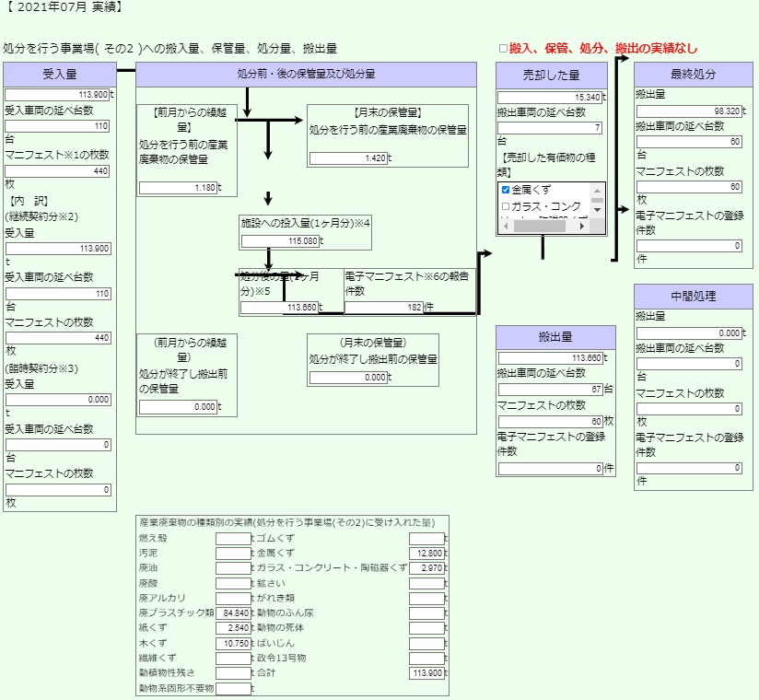Click the 最終処分 電子マニフェストの登録件数 field showing 0
This screenshot has height=700, width=759.
[x=689, y=245]
